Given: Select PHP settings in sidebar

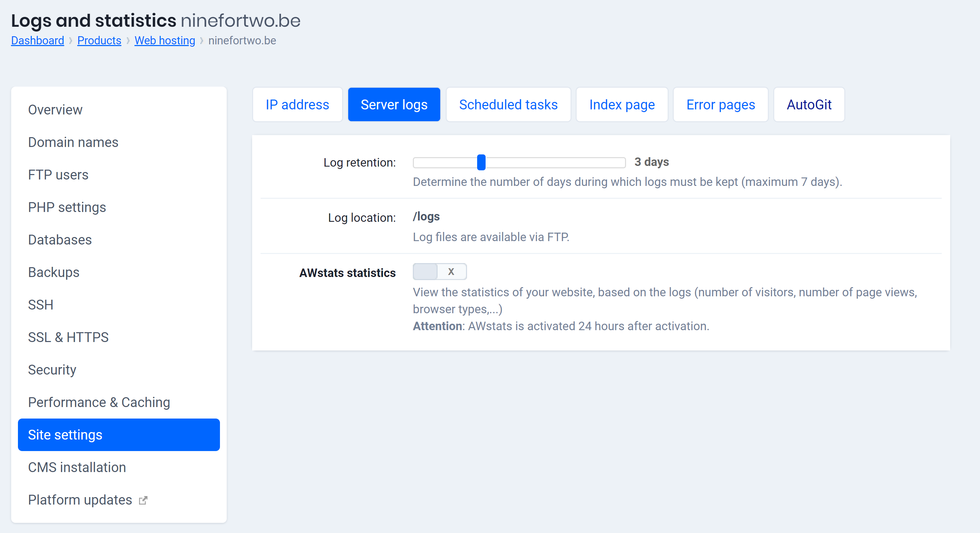Looking at the screenshot, I should (x=119, y=207).
